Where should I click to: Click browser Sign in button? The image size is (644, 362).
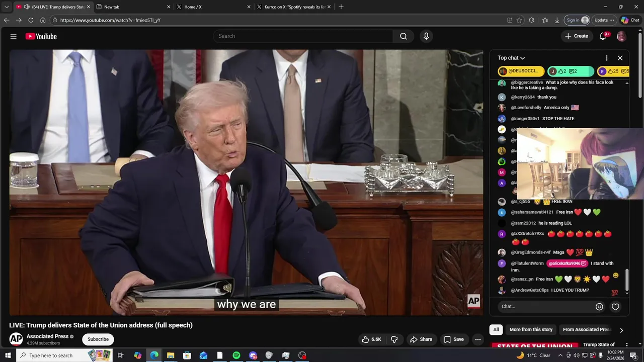click(577, 20)
